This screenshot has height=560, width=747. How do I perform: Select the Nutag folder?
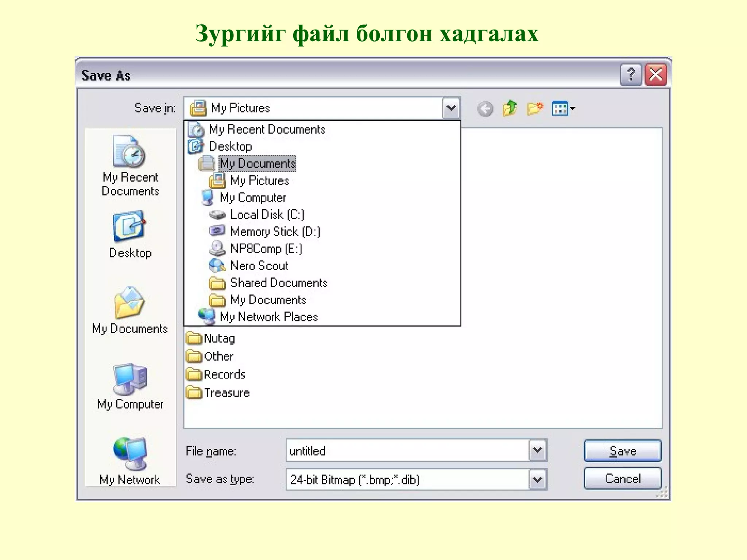(210, 338)
